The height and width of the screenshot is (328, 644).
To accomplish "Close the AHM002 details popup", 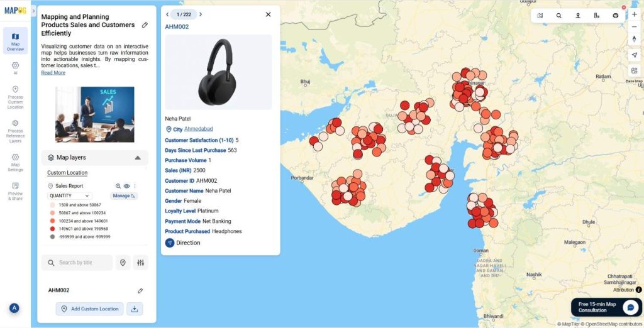I will [x=268, y=14].
